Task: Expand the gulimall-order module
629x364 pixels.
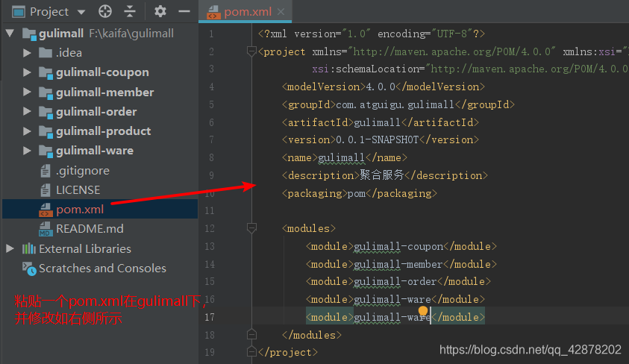Action: [x=27, y=111]
